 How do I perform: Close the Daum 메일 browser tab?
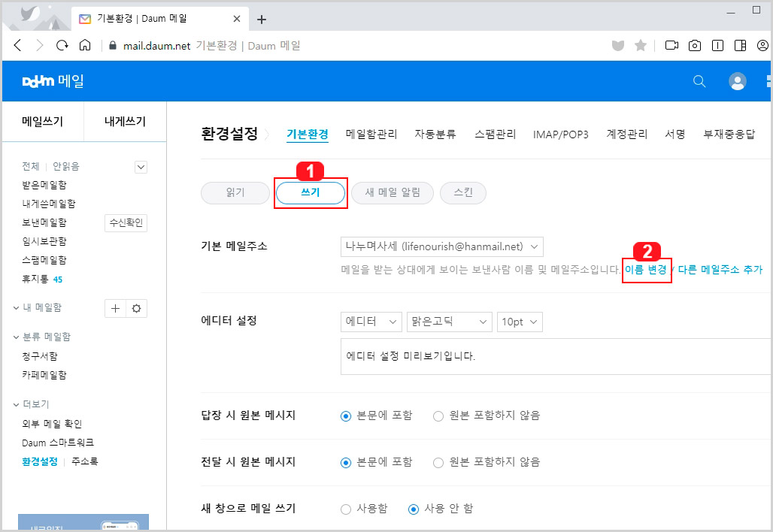click(x=237, y=19)
